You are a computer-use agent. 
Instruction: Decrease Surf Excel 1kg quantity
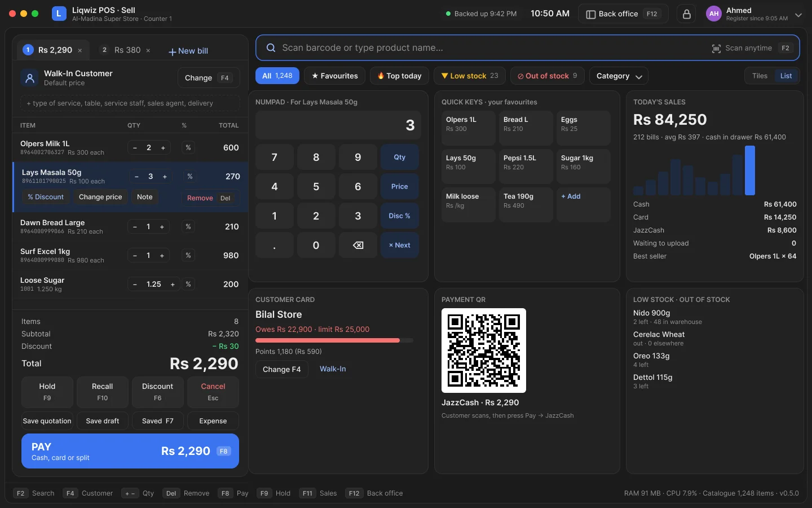pyautogui.click(x=135, y=256)
